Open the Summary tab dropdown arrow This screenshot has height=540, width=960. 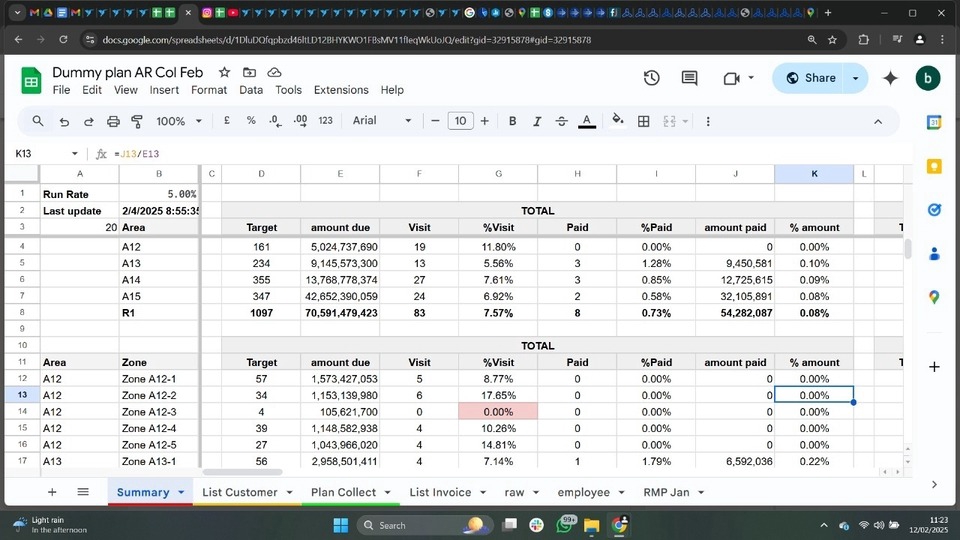point(181,493)
